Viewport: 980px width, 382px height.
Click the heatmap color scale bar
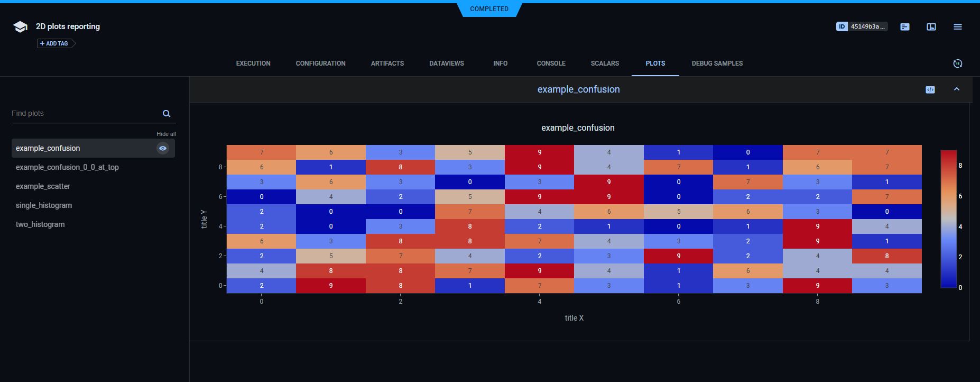tap(948, 219)
